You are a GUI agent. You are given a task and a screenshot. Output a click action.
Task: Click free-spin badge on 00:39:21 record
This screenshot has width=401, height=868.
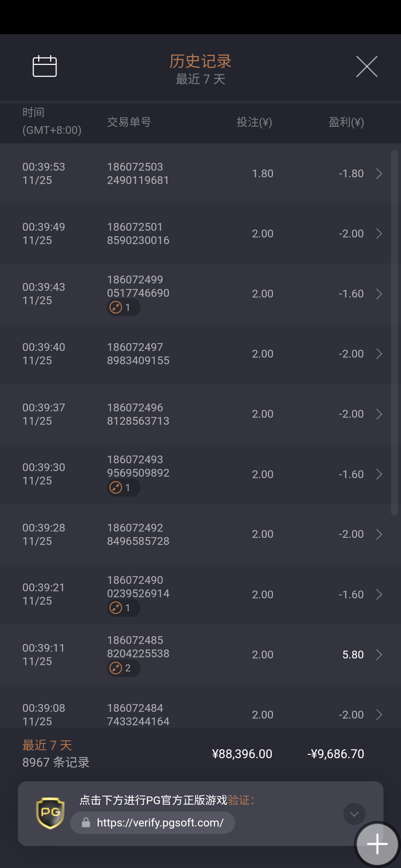tap(123, 608)
